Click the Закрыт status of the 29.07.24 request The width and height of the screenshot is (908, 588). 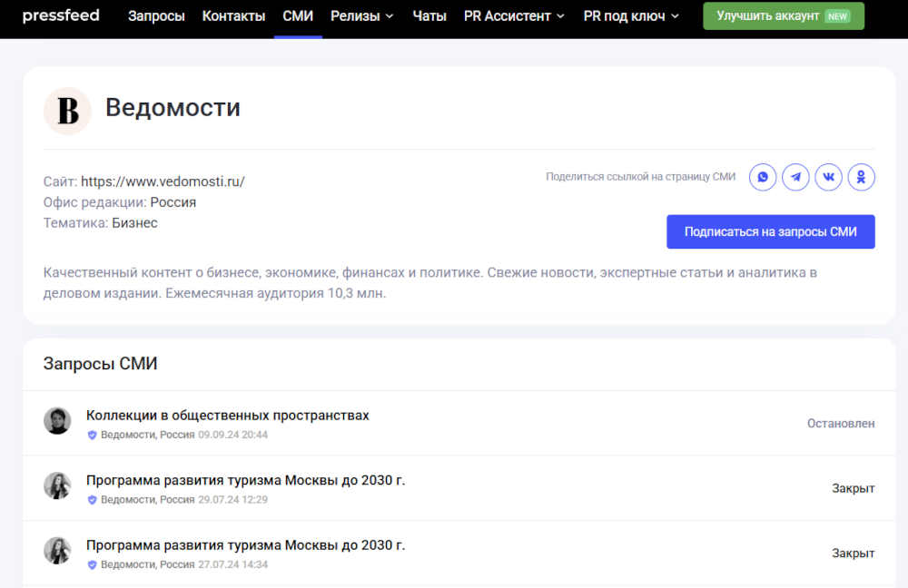[x=853, y=488]
